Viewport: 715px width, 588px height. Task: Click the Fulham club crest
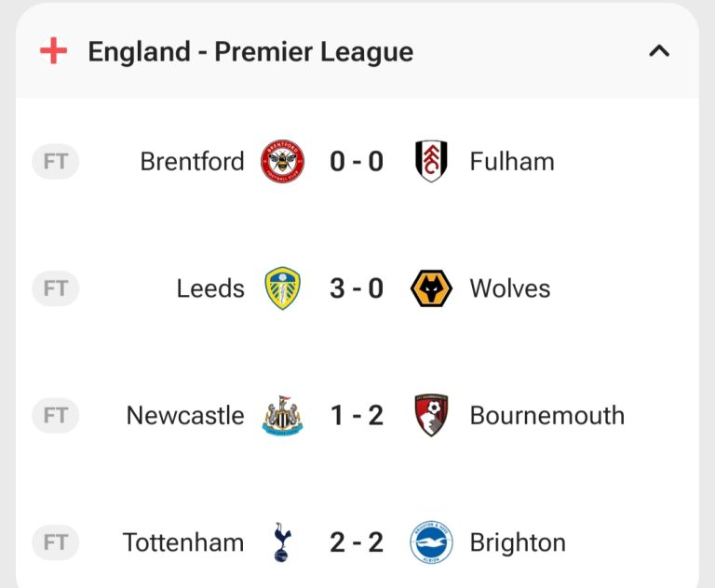[x=431, y=161]
